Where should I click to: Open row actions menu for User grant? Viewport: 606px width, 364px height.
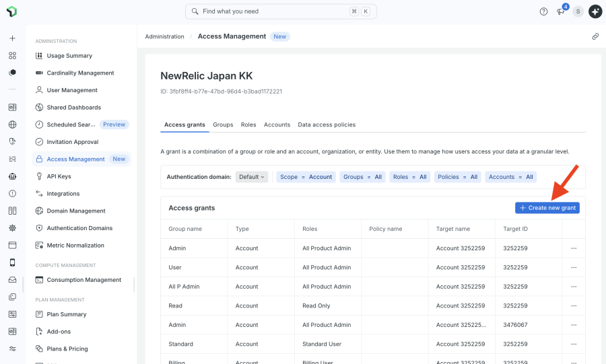coord(574,267)
